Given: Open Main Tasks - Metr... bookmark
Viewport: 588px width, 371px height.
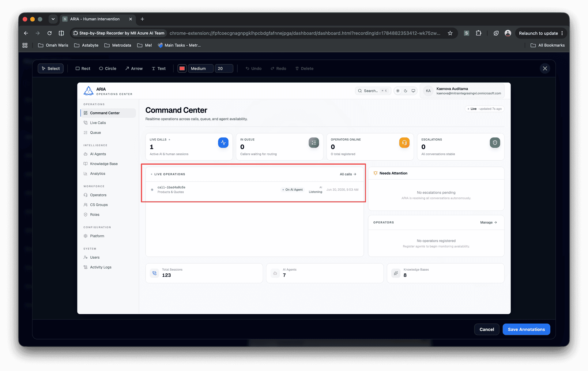Looking at the screenshot, I should pyautogui.click(x=179, y=45).
